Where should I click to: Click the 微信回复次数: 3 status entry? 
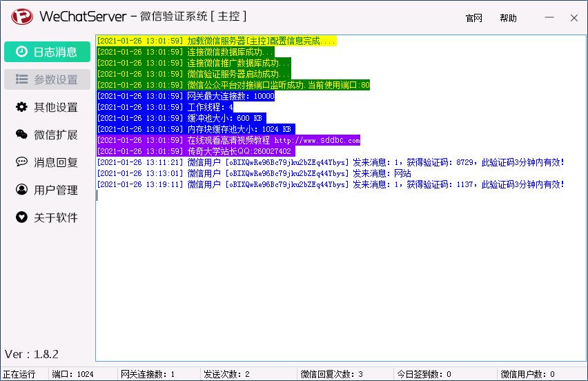(x=331, y=374)
